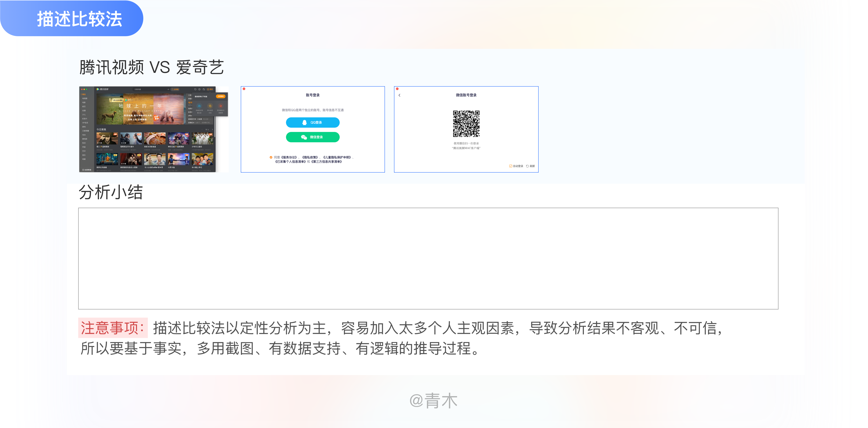Click the 全网搜 search icon in the toolbar
This screenshot has height=428, width=868.
(x=175, y=89)
